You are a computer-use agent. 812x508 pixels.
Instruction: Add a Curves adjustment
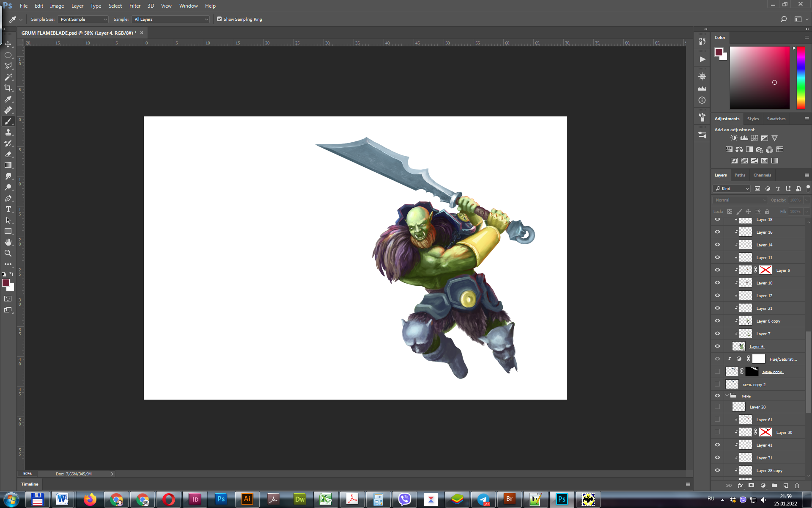pos(754,138)
